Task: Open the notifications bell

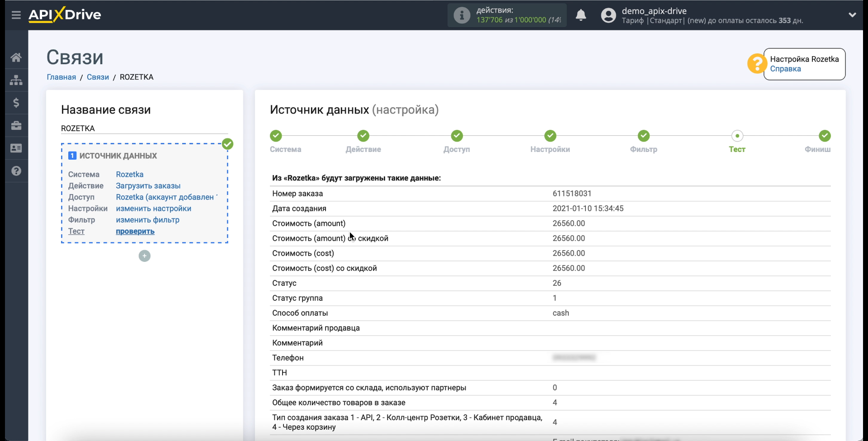Action: tap(581, 15)
